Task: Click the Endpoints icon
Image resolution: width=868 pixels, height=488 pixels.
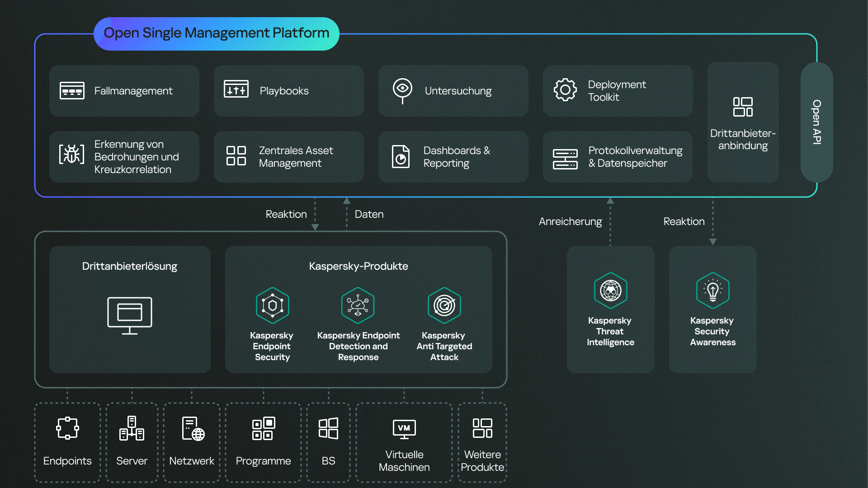Action: [67, 428]
